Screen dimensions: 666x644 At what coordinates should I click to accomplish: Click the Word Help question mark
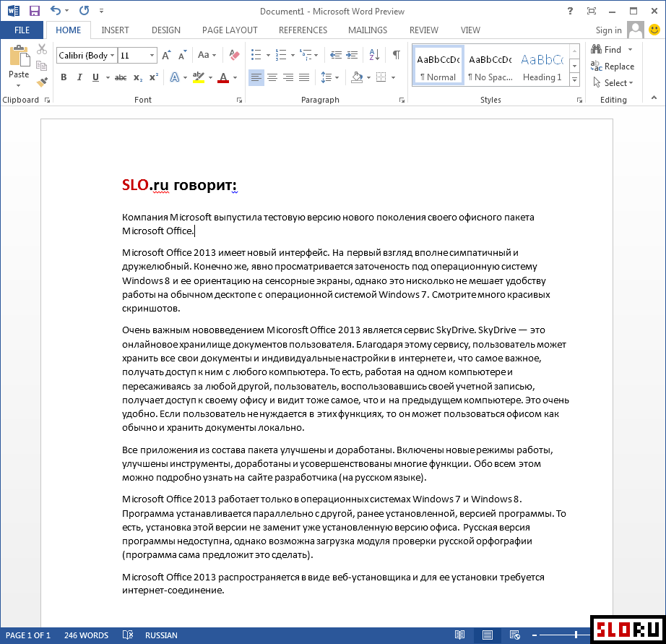[570, 11]
